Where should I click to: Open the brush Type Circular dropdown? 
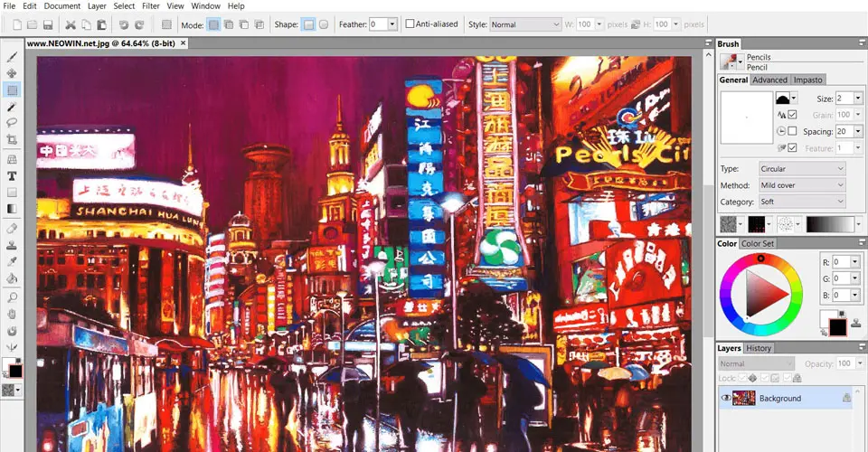[x=802, y=169]
